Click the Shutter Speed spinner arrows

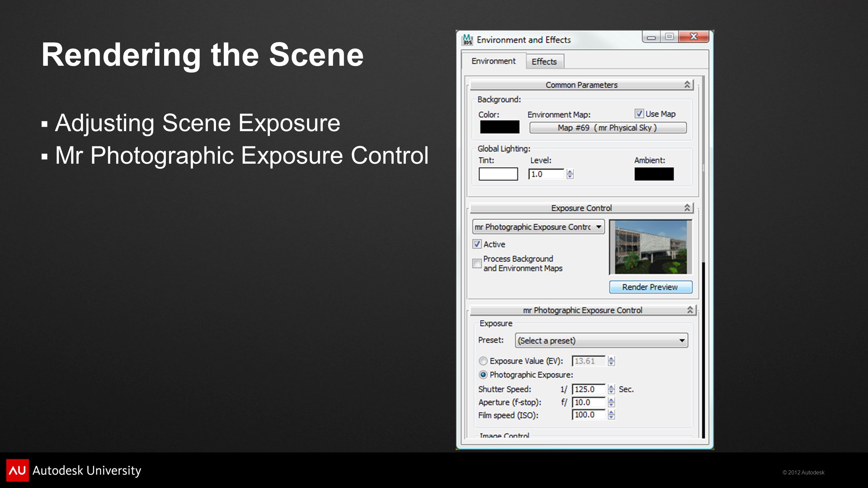pos(611,389)
